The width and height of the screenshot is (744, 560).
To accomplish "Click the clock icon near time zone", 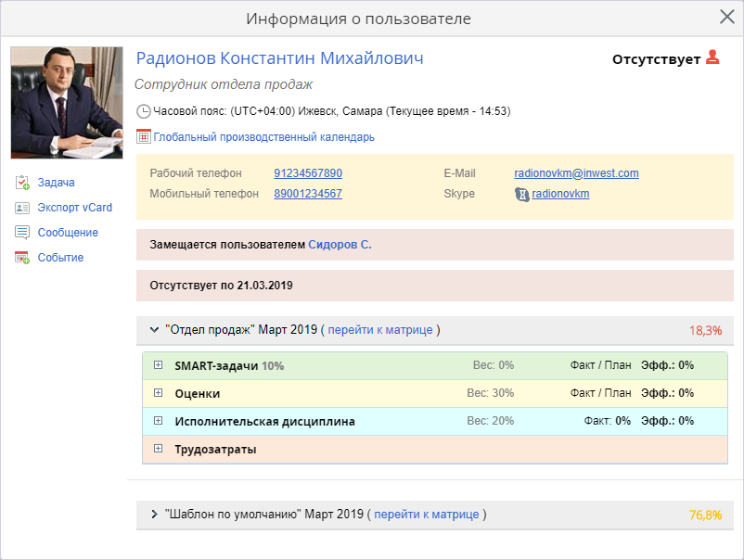I will point(144,111).
